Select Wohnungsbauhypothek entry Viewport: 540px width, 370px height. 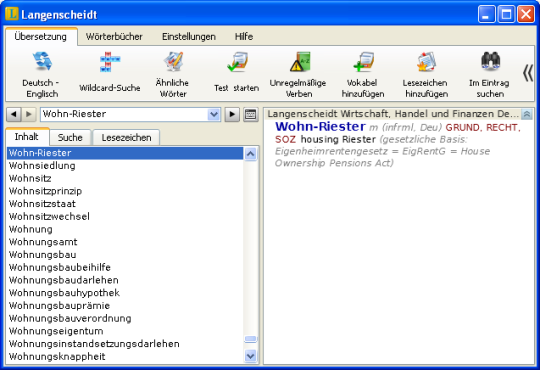click(x=125, y=293)
